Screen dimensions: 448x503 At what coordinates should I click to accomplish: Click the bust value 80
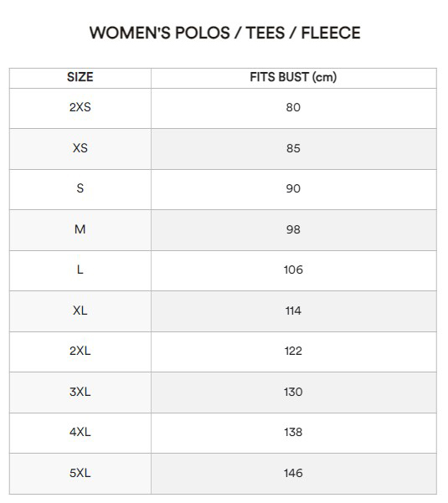pos(293,107)
